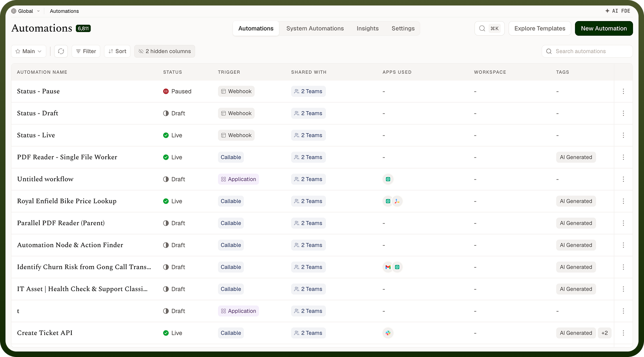This screenshot has height=357, width=644.
Task: Open the Filter options
Action: tap(86, 51)
